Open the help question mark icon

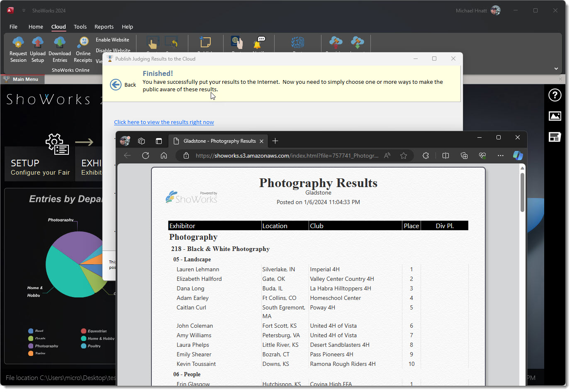tap(555, 95)
